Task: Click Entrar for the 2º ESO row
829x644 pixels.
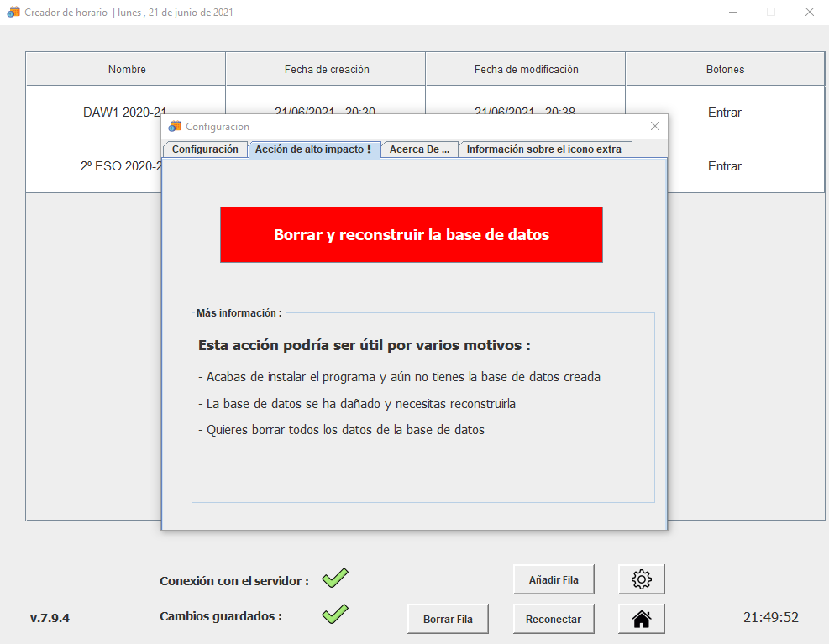Action: 724,166
